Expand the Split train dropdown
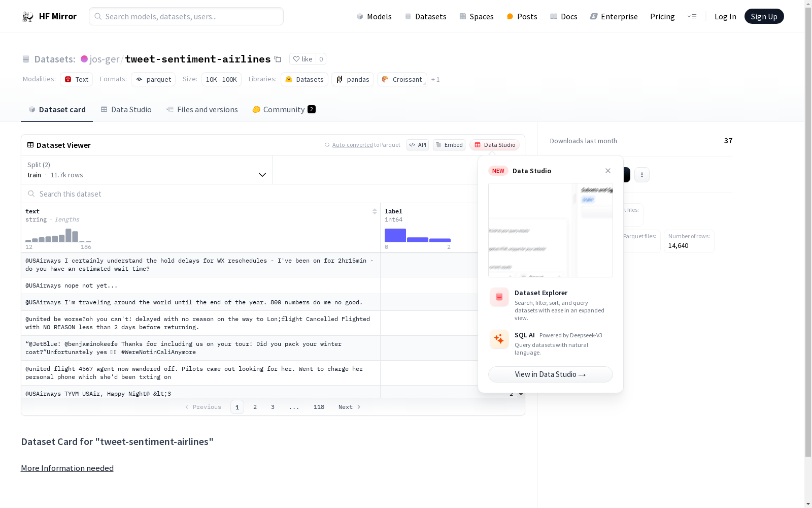The image size is (812, 508). pyautogui.click(x=147, y=170)
